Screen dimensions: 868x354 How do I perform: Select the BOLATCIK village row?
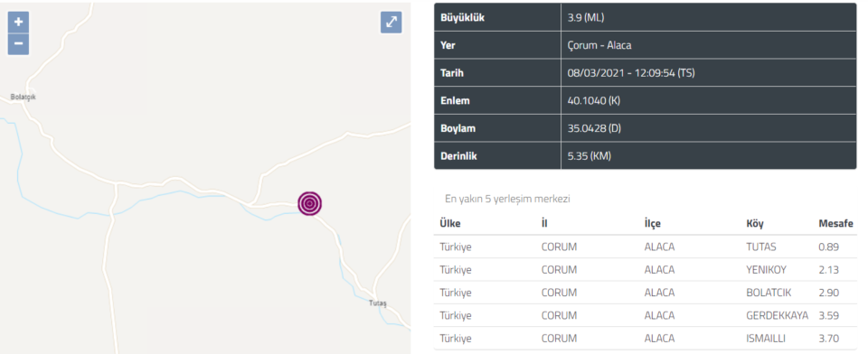pyautogui.click(x=645, y=293)
